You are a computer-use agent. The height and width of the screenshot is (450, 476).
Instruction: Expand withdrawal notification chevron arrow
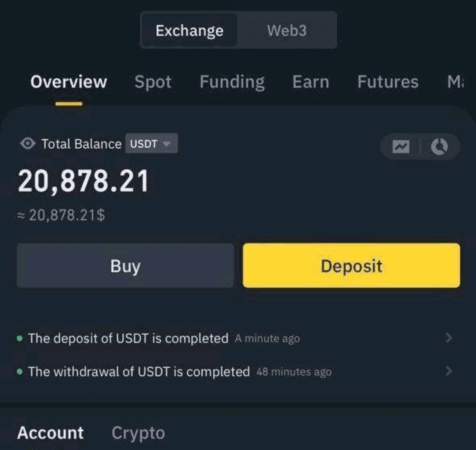[x=449, y=371]
